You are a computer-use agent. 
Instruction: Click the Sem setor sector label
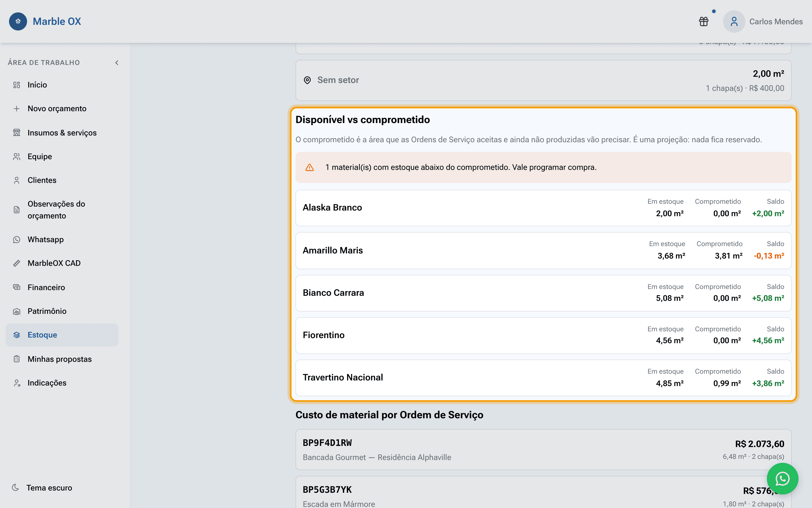pyautogui.click(x=338, y=80)
